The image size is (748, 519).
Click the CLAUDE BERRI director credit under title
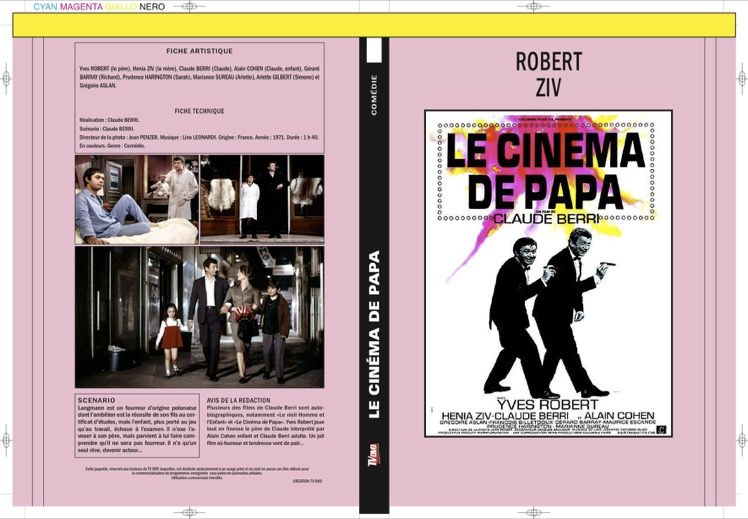click(x=546, y=219)
